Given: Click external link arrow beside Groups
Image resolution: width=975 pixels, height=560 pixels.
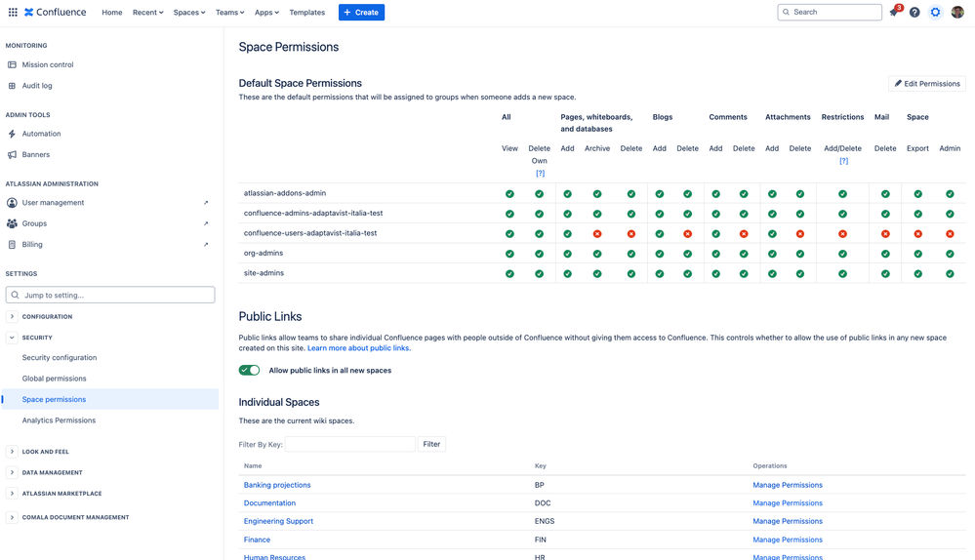Looking at the screenshot, I should pos(206,223).
